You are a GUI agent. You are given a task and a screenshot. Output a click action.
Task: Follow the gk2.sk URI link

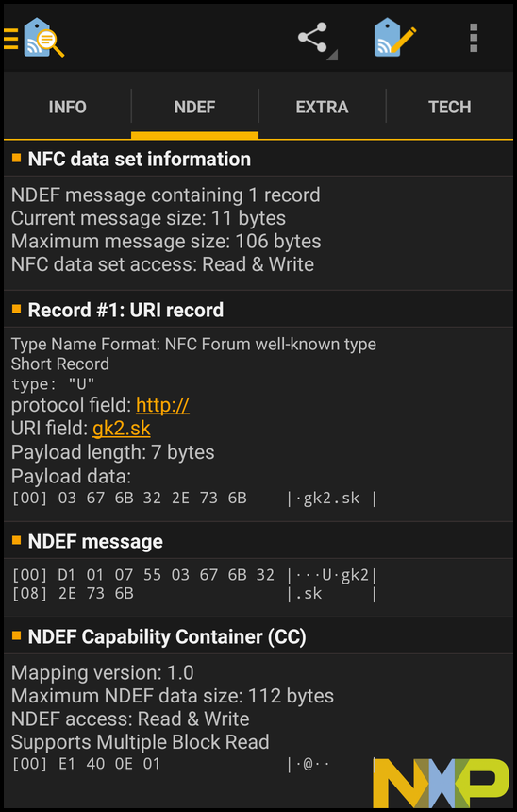(x=122, y=429)
